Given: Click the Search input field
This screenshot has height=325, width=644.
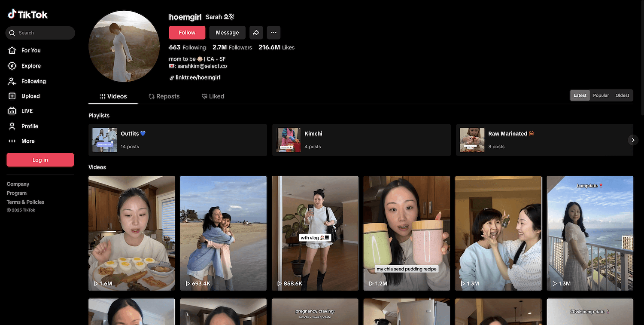Looking at the screenshot, I should (x=43, y=33).
